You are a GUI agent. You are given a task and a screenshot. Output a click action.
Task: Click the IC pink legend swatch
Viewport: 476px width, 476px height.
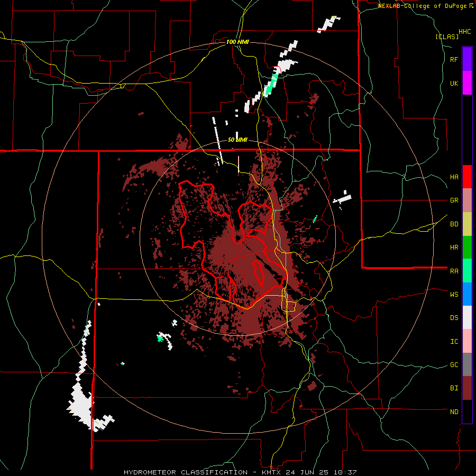pyautogui.click(x=467, y=341)
